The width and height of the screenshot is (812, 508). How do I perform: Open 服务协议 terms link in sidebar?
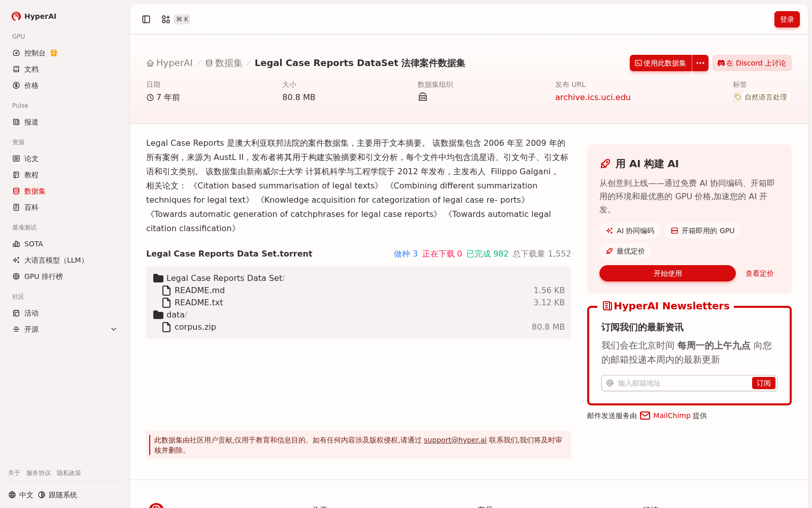pyautogui.click(x=39, y=473)
